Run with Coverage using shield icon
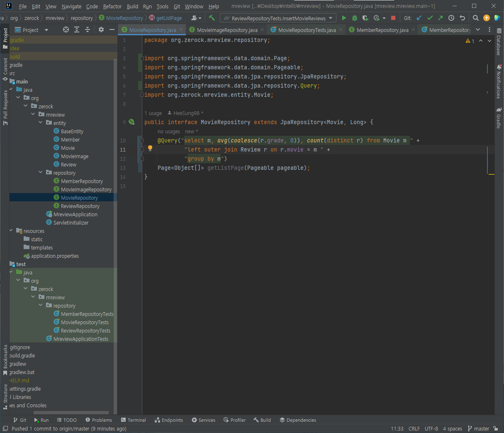 tap(365, 18)
